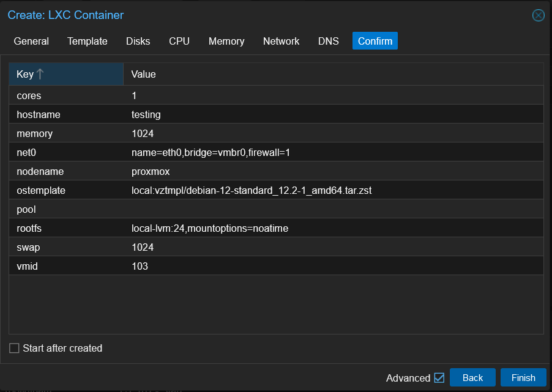
Task: Select the swap configuration row
Action: pos(184,247)
